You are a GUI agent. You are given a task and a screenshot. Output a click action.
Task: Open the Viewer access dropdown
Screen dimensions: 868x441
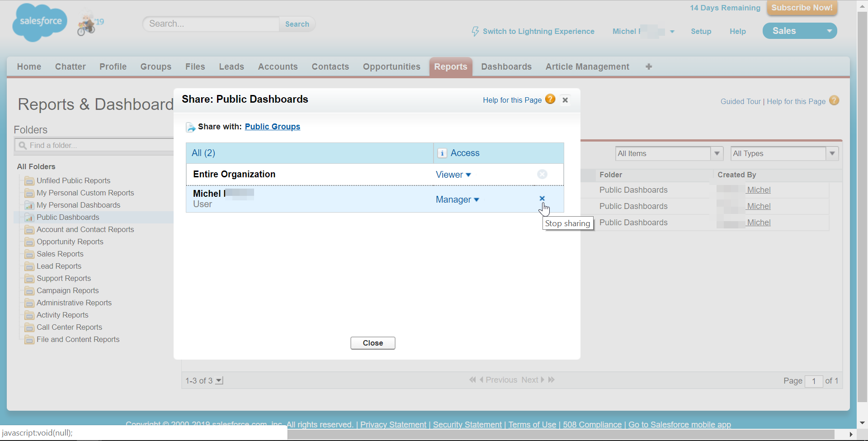point(453,175)
